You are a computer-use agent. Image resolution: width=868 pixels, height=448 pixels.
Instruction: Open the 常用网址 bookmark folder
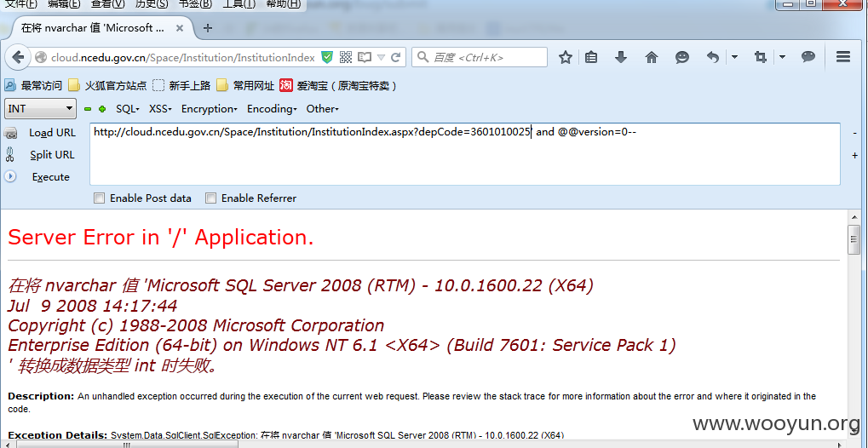click(245, 85)
